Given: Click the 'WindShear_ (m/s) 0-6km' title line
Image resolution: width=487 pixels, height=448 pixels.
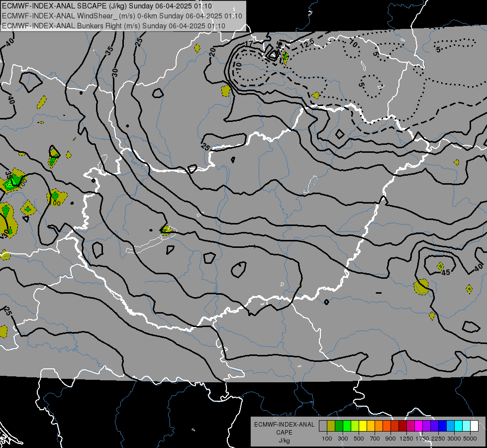Looking at the screenshot, I should pyautogui.click(x=122, y=16).
